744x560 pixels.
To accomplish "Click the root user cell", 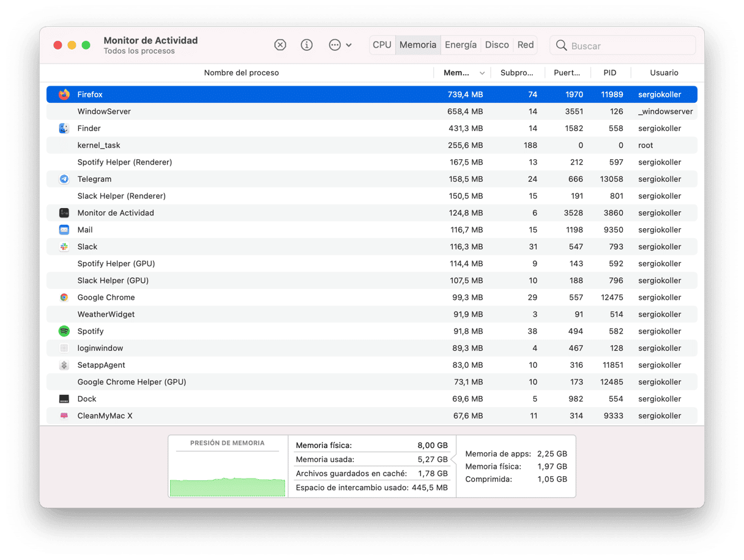I will tap(645, 146).
